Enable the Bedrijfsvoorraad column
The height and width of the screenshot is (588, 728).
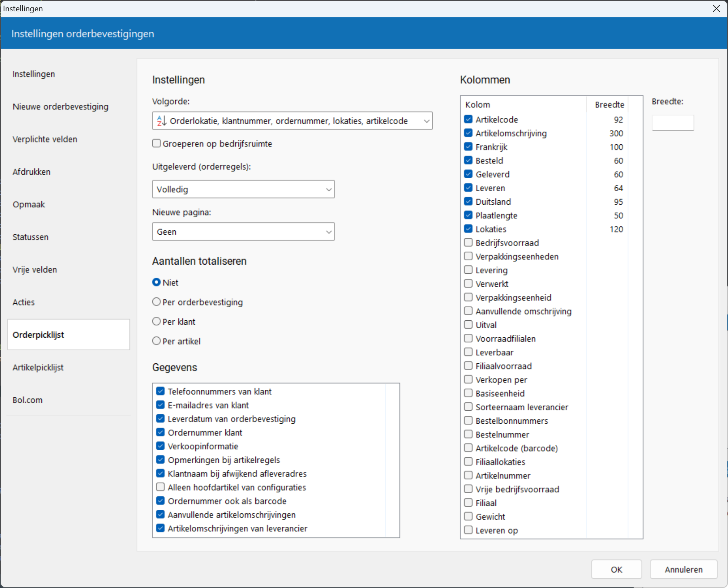coord(468,243)
